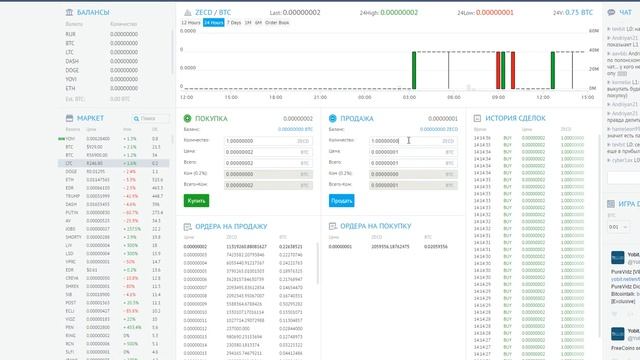Viewport: 640px width, 360px height.
Task: Click the blue circle icon beside ПРОДАЖА
Action: click(333, 118)
